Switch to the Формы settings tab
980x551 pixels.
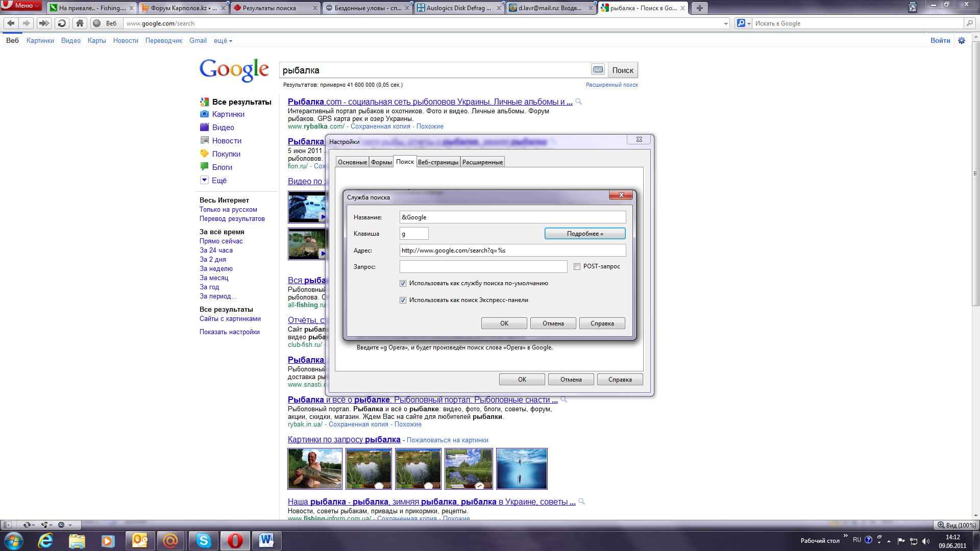pos(381,162)
